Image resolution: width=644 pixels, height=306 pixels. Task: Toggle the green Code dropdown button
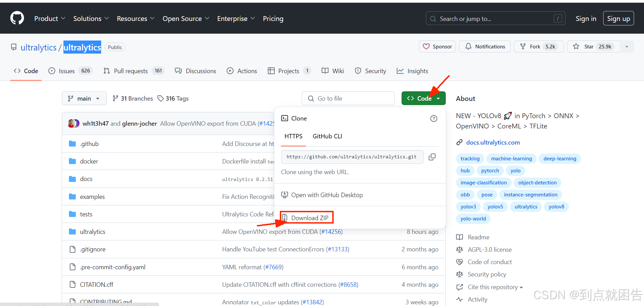(x=424, y=99)
